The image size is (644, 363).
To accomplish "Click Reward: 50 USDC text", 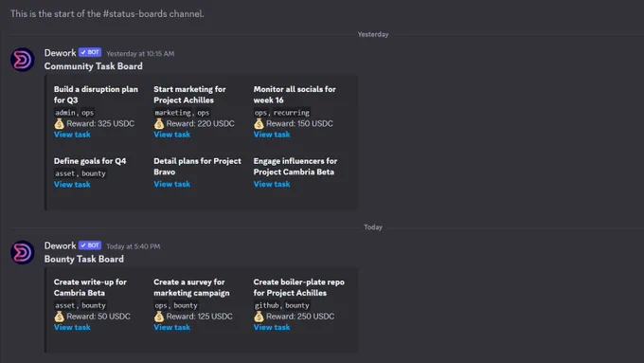I will (x=98, y=317).
